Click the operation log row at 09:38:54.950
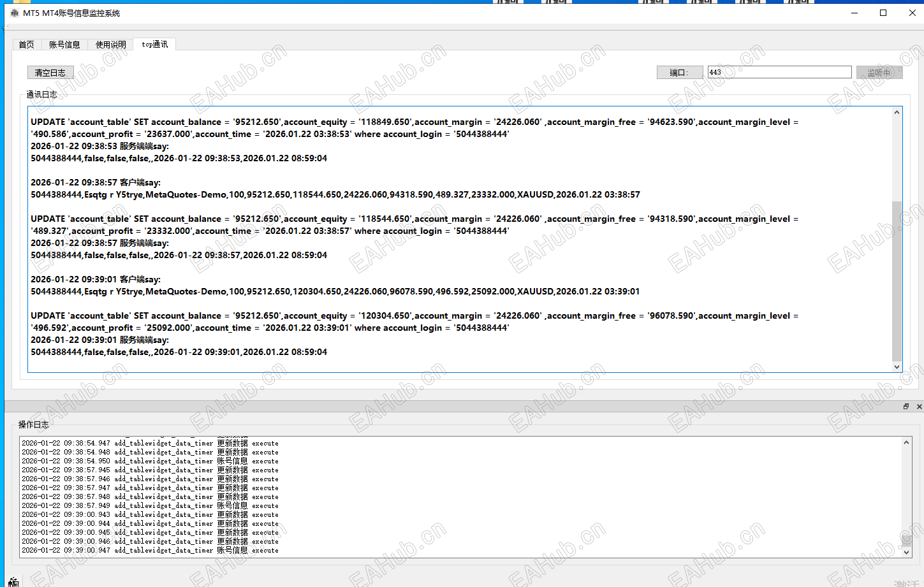The height and width of the screenshot is (587, 924). point(150,461)
